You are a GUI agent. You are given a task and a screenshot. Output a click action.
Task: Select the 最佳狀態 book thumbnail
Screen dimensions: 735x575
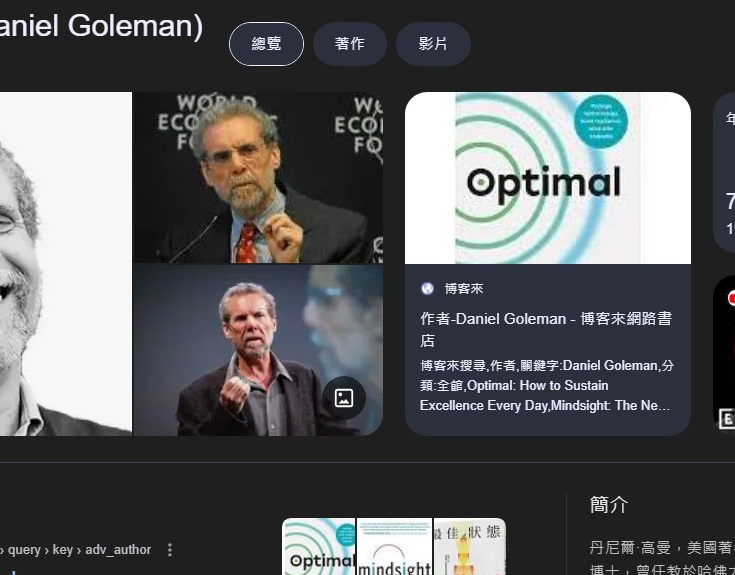(470, 546)
